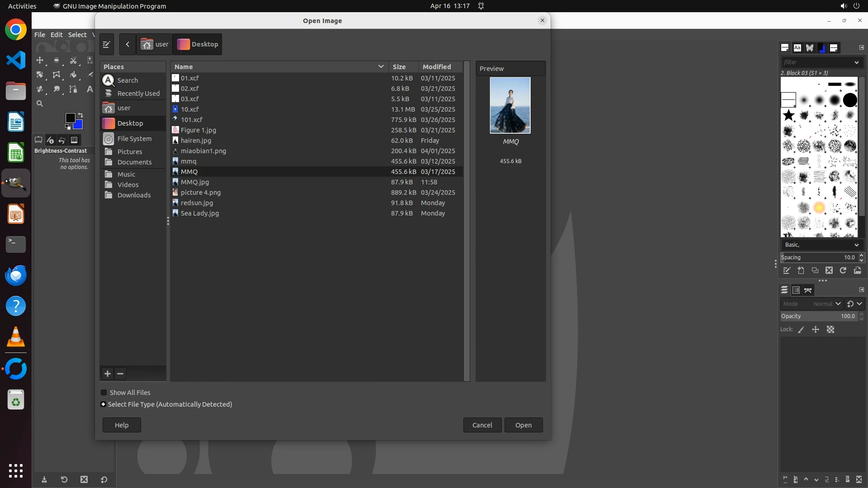Toggle lock pixels brush icon
The width and height of the screenshot is (868, 488).
(801, 330)
